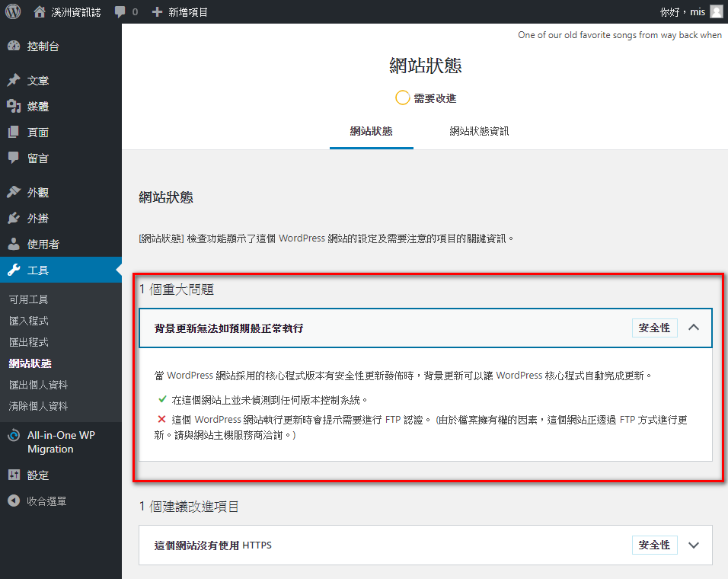This screenshot has width=728, height=579.
Task: Click the 你好，mis account greeting
Action: [x=682, y=12]
